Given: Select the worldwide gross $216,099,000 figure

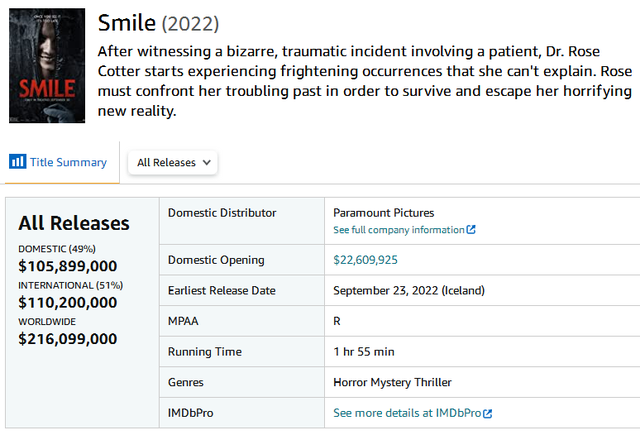Looking at the screenshot, I should (68, 339).
